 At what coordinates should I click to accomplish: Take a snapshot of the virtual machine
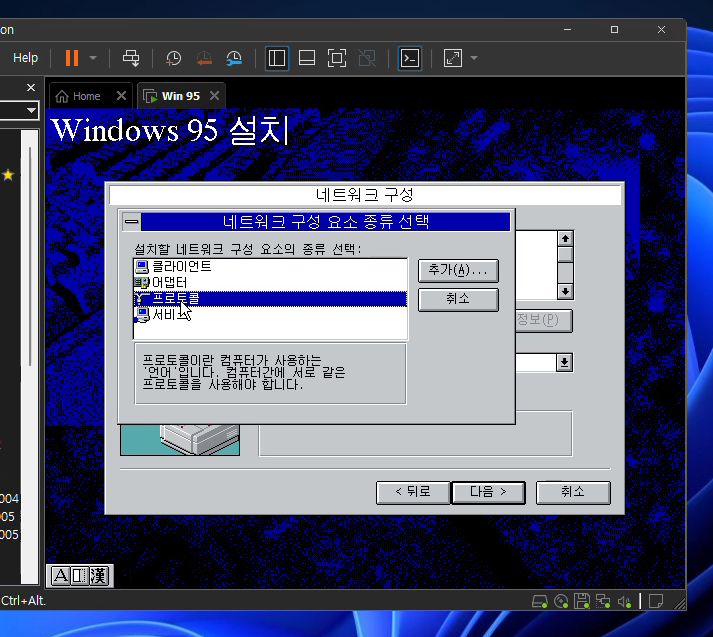(x=173, y=58)
